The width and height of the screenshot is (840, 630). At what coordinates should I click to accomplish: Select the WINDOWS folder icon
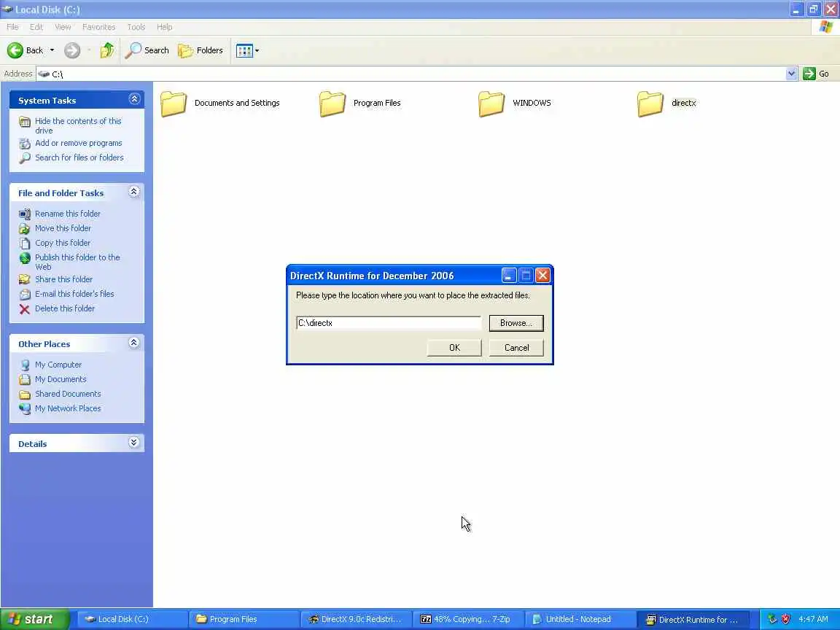[x=491, y=104]
